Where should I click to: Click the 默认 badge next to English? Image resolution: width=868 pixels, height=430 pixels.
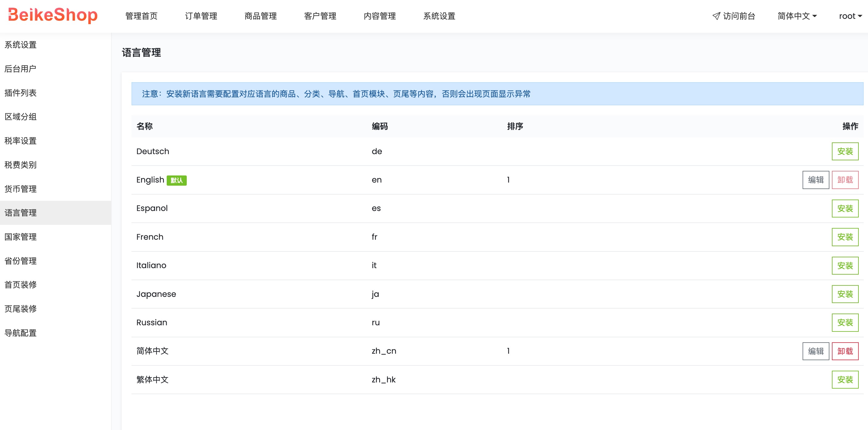177,180
